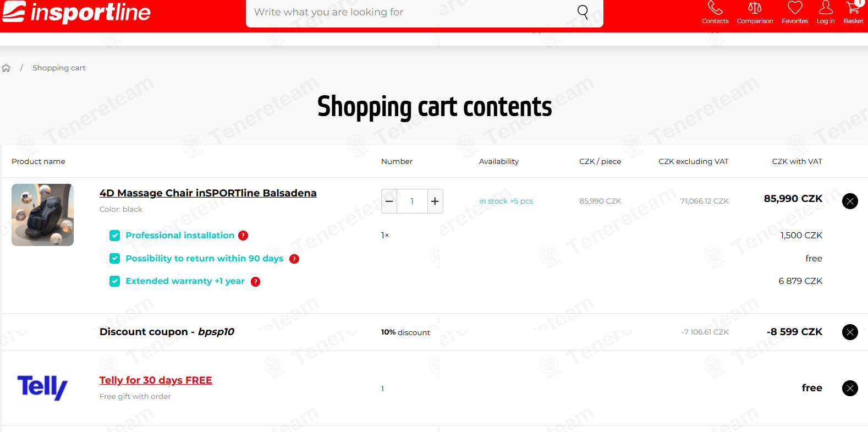
Task: Show help for Extended warranty
Action: click(255, 282)
